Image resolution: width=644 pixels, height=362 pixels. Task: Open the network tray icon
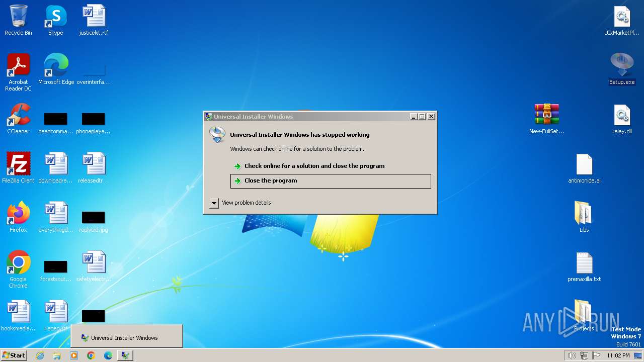[x=584, y=355]
